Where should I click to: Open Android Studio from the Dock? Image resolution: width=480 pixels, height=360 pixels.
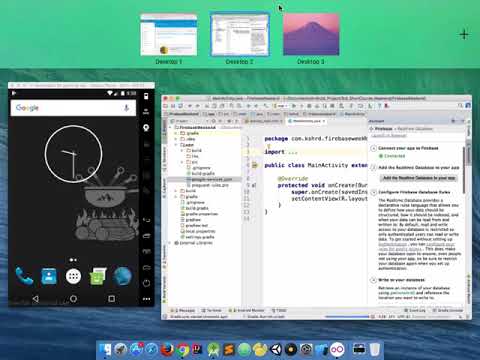(213, 349)
